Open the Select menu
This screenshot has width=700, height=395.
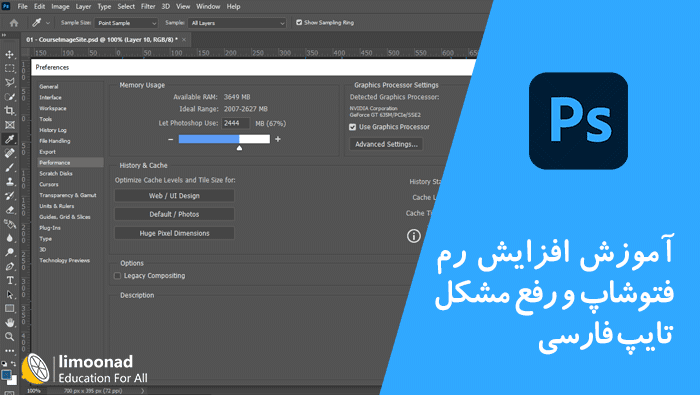[126, 6]
